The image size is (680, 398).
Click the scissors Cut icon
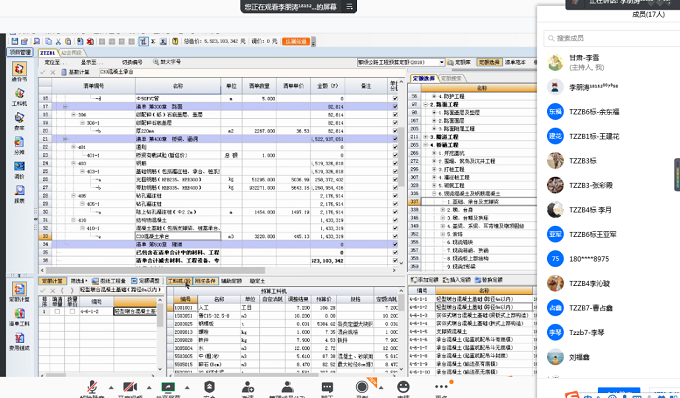coord(58,42)
